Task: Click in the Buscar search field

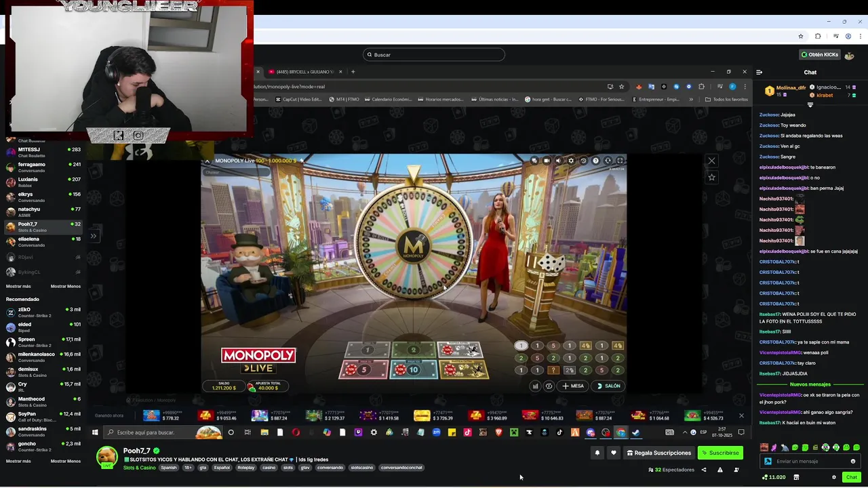Action: 434,54
